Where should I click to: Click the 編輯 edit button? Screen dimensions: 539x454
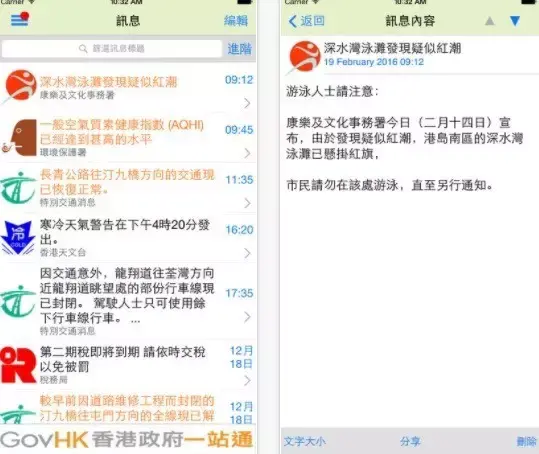pyautogui.click(x=235, y=21)
